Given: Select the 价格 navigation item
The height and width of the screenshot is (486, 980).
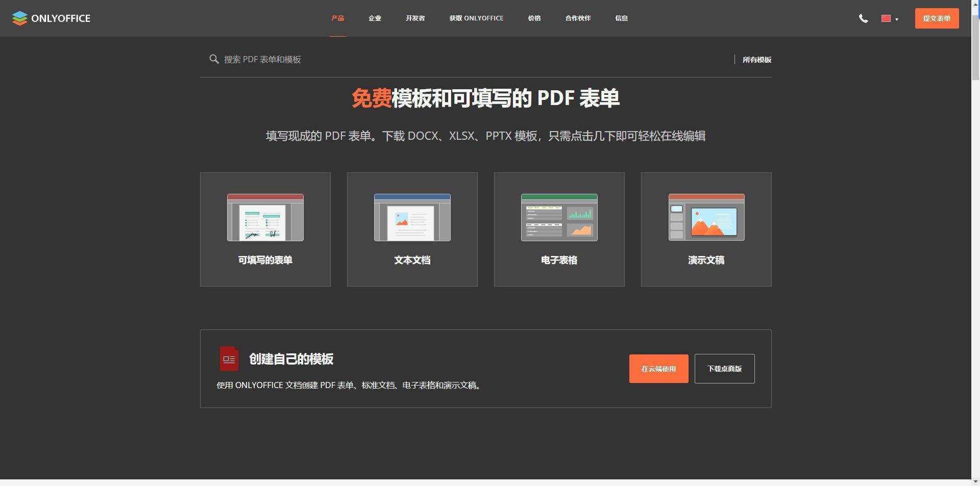Looking at the screenshot, I should [x=534, y=18].
